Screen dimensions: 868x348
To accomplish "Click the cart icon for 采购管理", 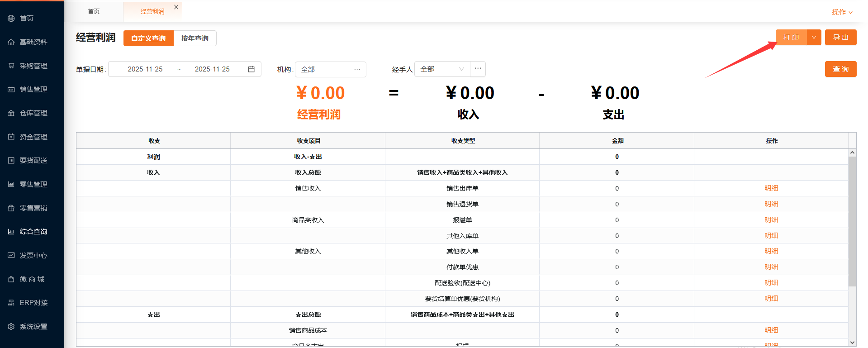I will [11, 66].
